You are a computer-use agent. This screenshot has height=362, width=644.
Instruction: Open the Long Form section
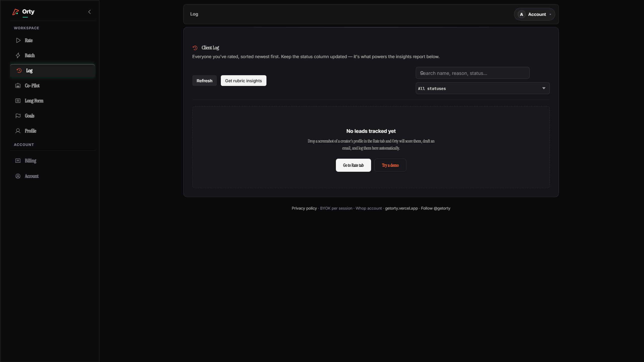pos(52,101)
